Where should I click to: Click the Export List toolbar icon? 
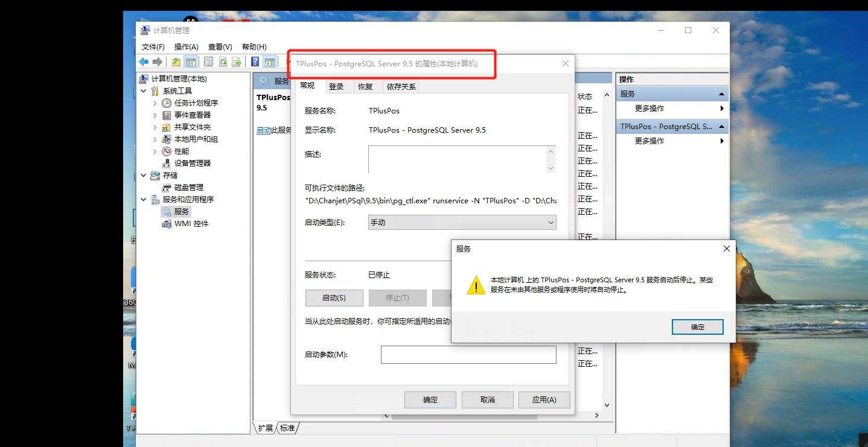click(237, 62)
